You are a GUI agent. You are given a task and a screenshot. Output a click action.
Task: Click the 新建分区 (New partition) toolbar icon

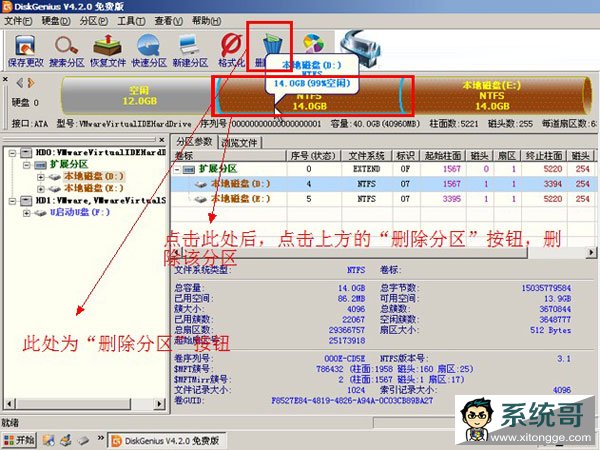[190, 51]
